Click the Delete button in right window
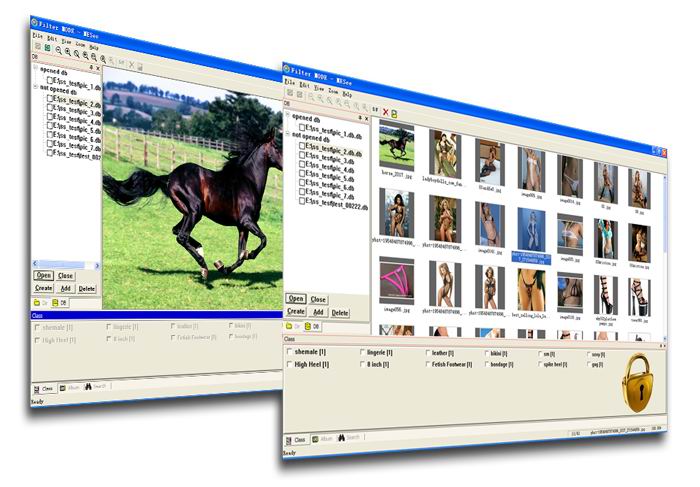 click(x=340, y=313)
